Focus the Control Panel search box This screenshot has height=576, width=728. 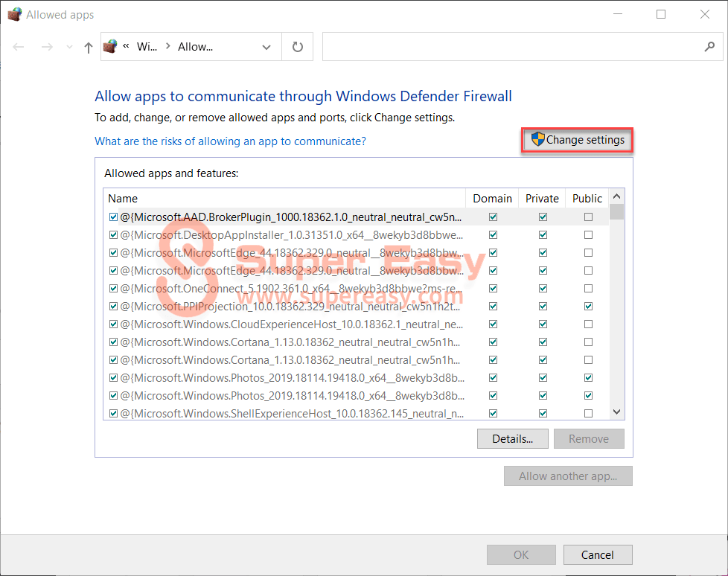coord(523,46)
